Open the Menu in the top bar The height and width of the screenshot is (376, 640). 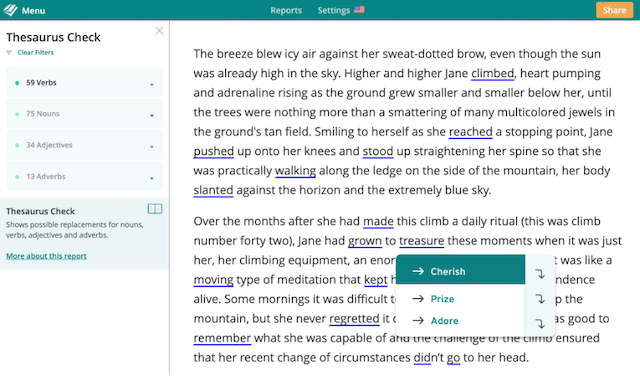(33, 11)
